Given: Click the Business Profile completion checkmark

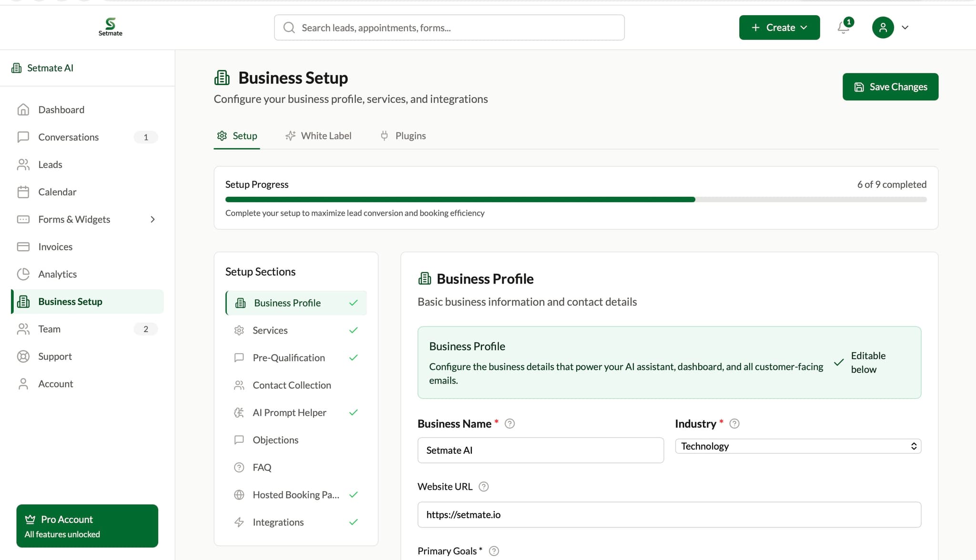Looking at the screenshot, I should point(353,303).
